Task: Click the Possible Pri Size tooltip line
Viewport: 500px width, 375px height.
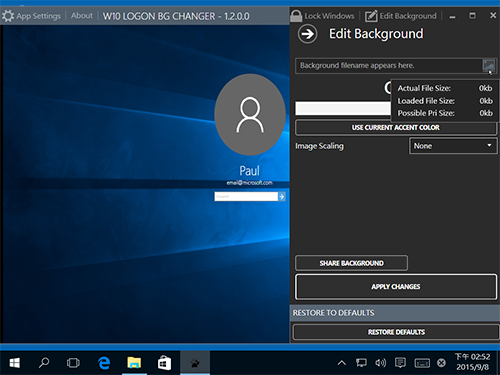Action: tap(445, 113)
